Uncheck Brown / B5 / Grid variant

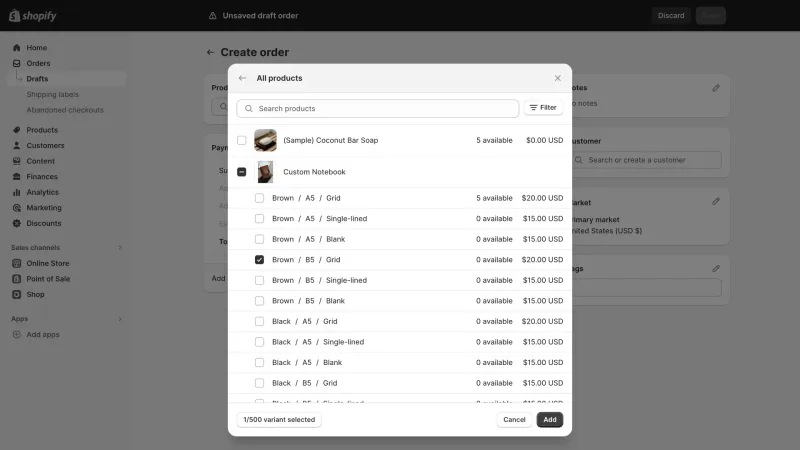[260, 260]
